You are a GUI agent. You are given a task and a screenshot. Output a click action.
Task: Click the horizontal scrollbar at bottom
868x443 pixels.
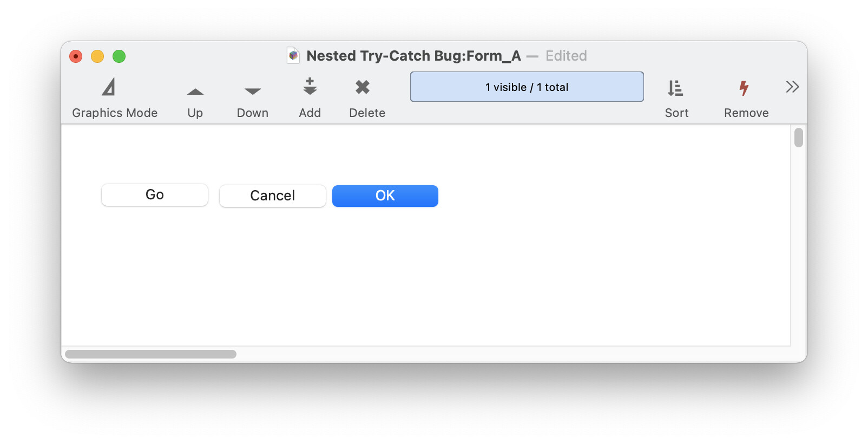[x=150, y=354]
